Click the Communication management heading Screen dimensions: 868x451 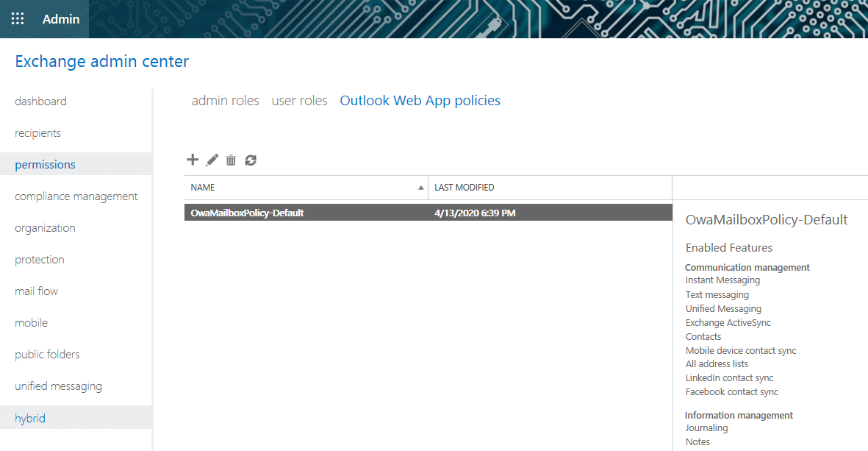[x=747, y=267]
